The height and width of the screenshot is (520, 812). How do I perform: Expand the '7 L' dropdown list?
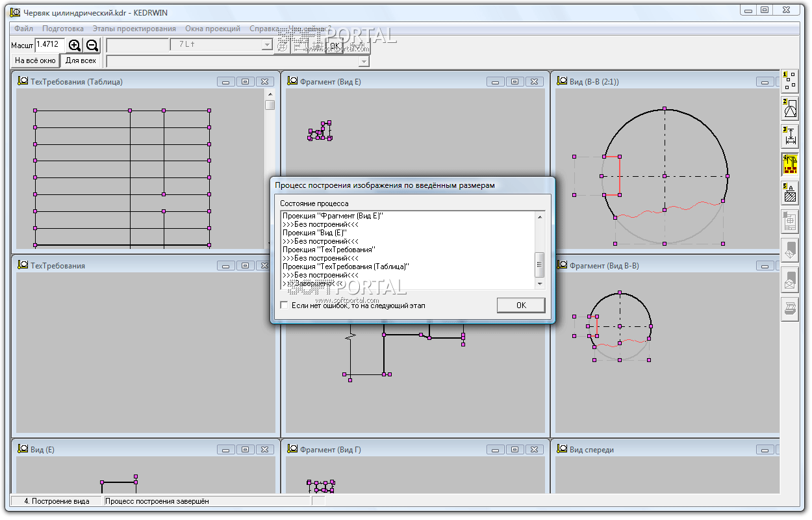[x=267, y=45]
